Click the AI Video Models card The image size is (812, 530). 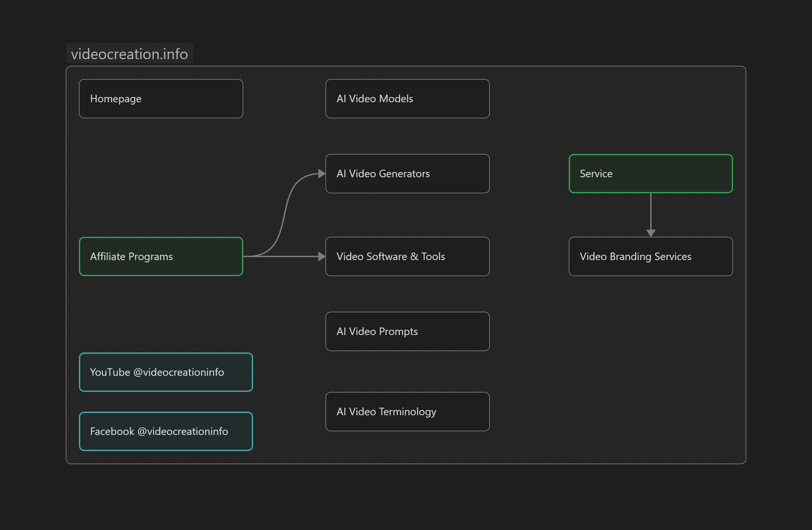click(x=408, y=99)
